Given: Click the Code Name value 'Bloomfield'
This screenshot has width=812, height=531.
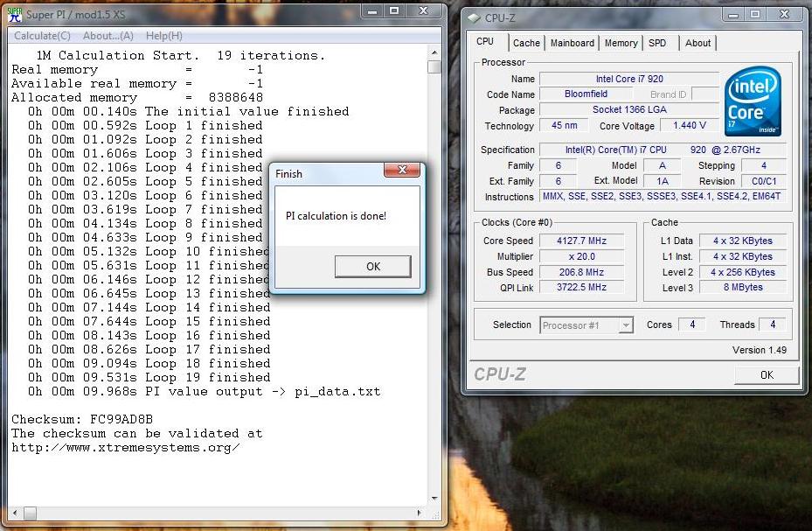Looking at the screenshot, I should (586, 94).
